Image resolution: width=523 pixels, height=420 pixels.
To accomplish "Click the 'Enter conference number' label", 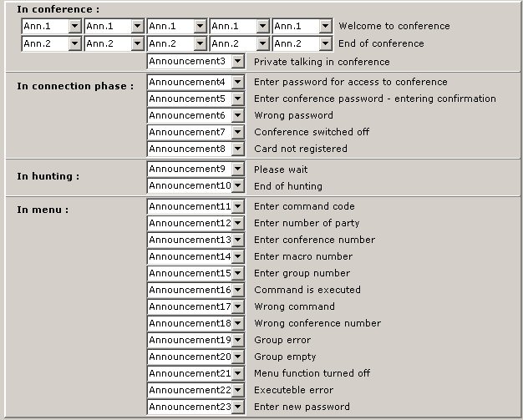I will (314, 240).
